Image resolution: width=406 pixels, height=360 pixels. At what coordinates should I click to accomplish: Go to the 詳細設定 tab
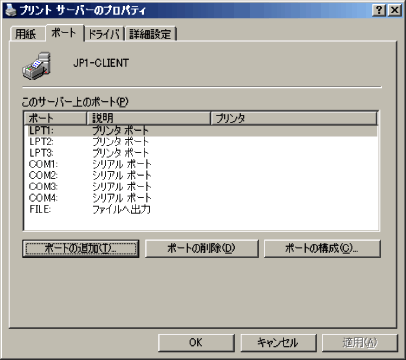pos(151,34)
